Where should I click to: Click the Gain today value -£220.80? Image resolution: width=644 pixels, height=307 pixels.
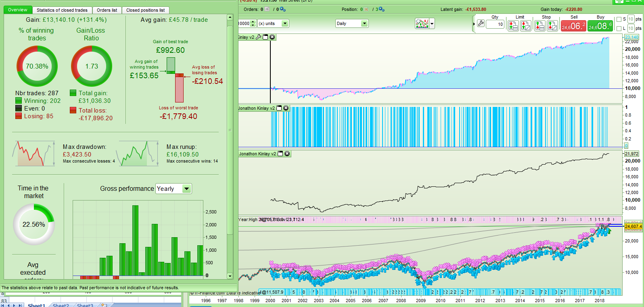[574, 9]
